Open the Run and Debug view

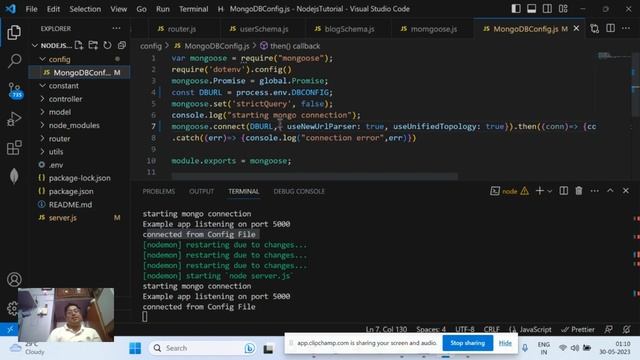click(x=14, y=119)
